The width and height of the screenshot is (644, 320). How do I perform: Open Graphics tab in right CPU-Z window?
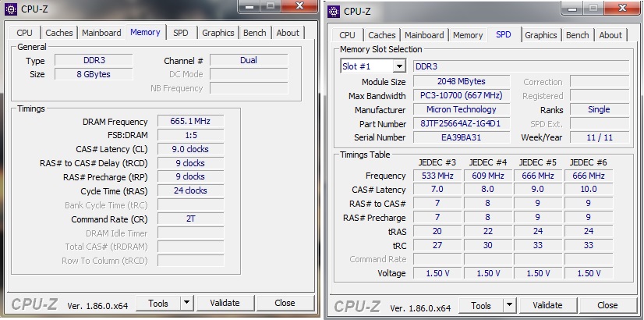pyautogui.click(x=541, y=35)
